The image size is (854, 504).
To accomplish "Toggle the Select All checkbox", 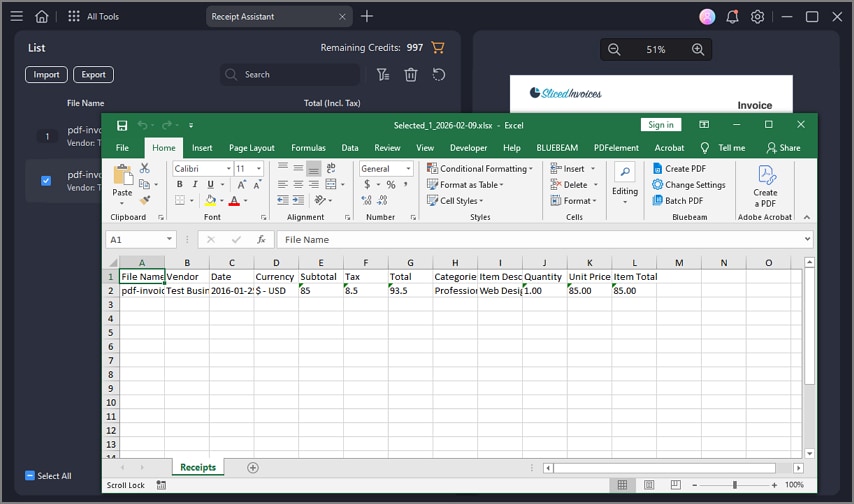I will tap(30, 476).
